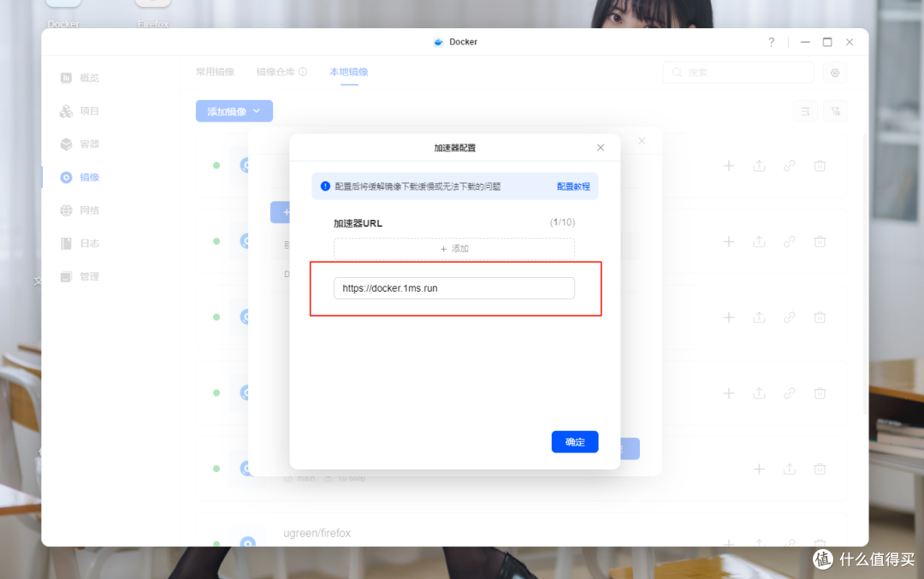Click the trash icon in the third image row

tap(820, 317)
